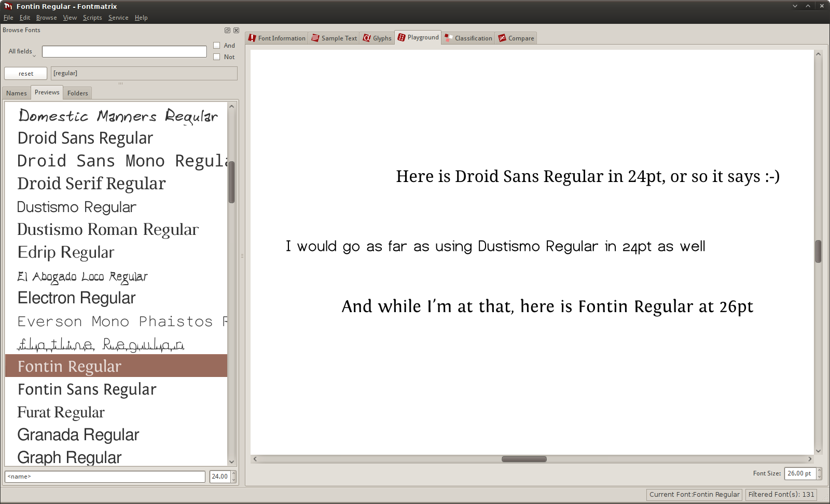Open the Edit menu

25,18
